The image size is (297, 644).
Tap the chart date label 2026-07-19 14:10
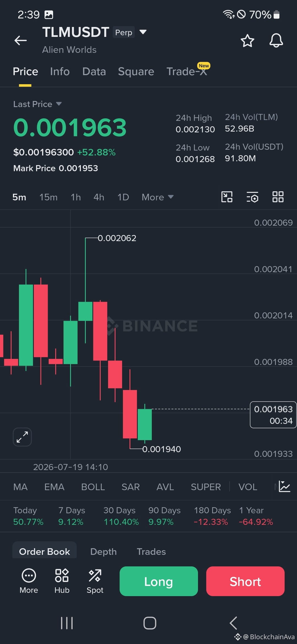point(70,467)
